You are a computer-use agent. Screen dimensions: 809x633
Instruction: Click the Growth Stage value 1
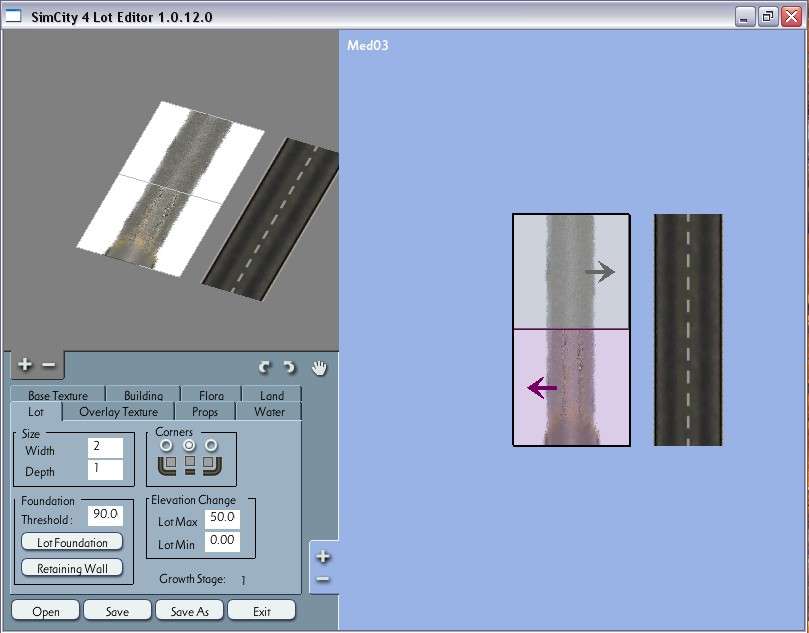point(243,580)
